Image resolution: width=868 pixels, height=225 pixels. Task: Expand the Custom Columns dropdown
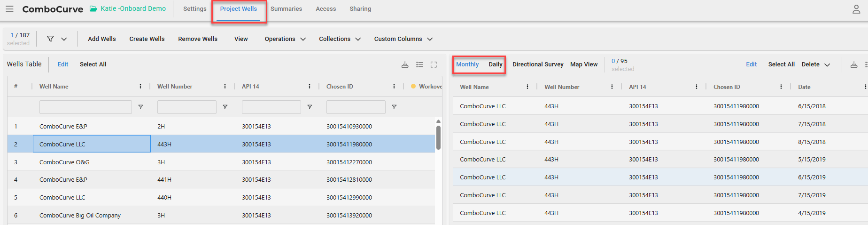coord(403,39)
